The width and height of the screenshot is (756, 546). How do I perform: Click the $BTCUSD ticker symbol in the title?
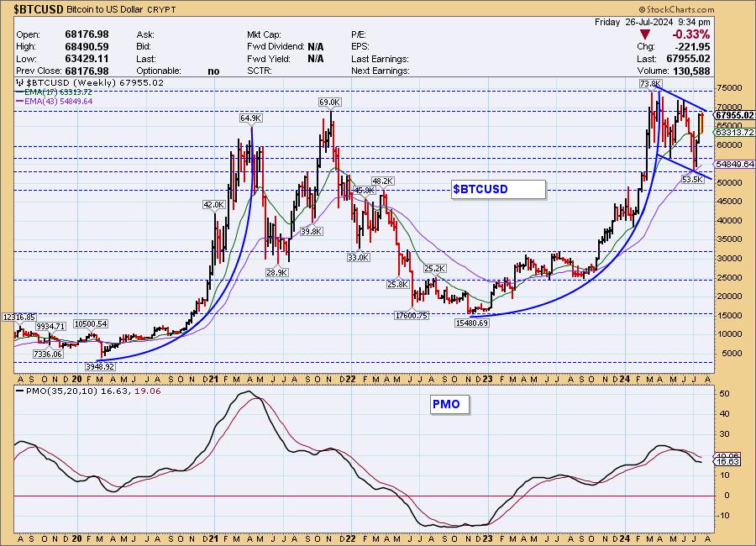pyautogui.click(x=39, y=9)
